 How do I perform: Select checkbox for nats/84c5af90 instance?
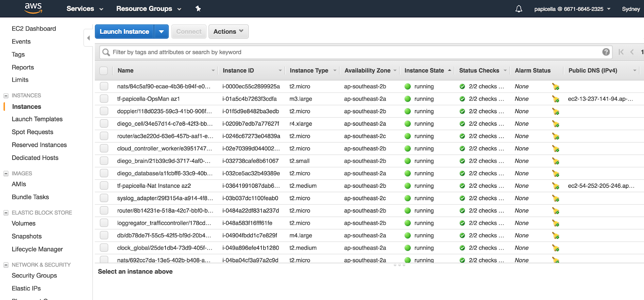[x=104, y=86]
